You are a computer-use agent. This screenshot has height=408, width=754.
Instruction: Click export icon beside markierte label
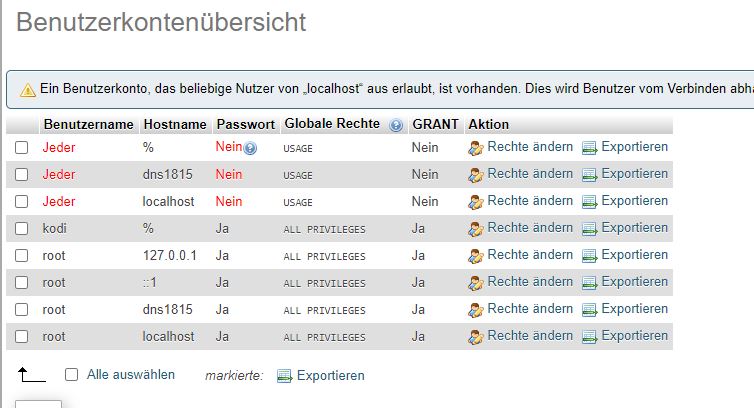[x=285, y=376]
